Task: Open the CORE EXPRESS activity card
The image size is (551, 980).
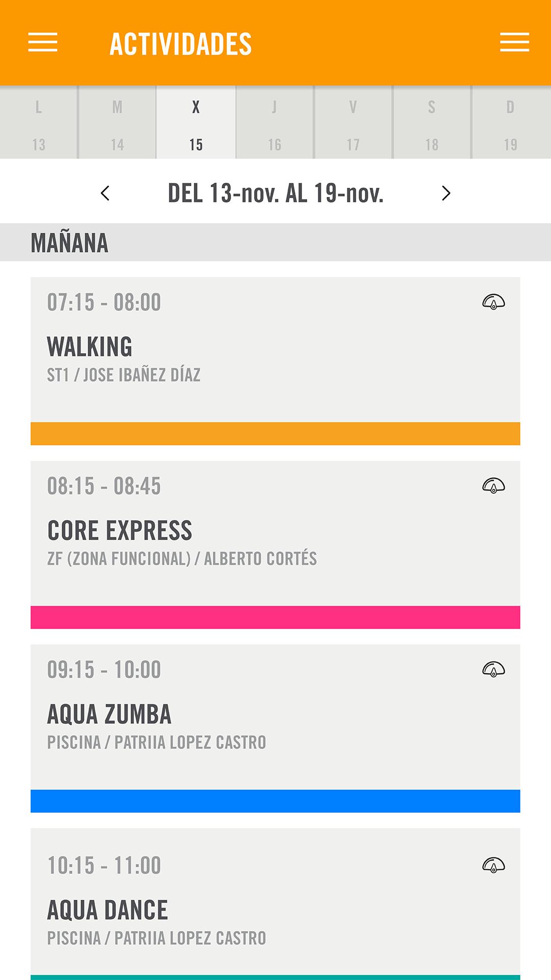Action: click(275, 545)
